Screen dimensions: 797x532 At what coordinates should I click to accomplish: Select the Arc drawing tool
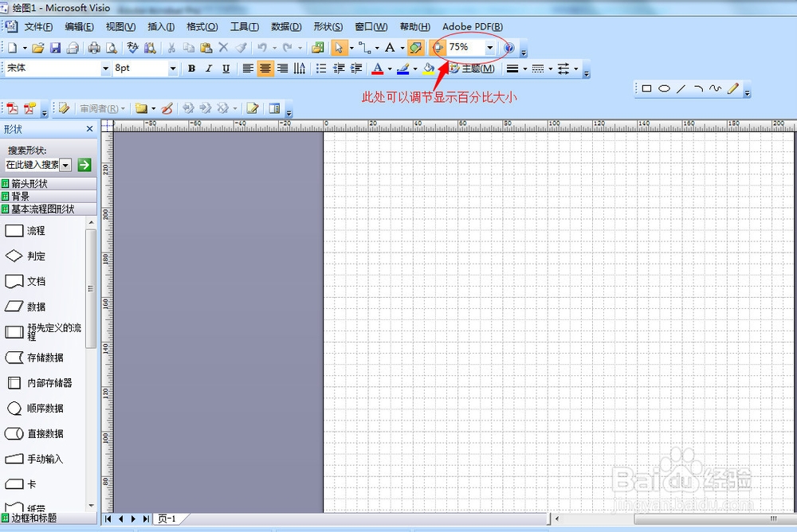[698, 88]
